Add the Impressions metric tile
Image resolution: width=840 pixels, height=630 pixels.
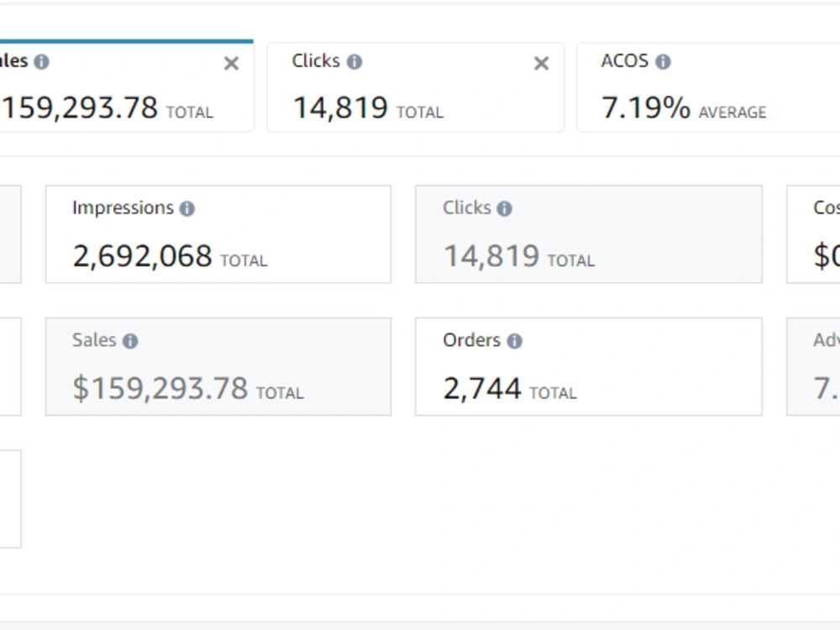(x=218, y=234)
